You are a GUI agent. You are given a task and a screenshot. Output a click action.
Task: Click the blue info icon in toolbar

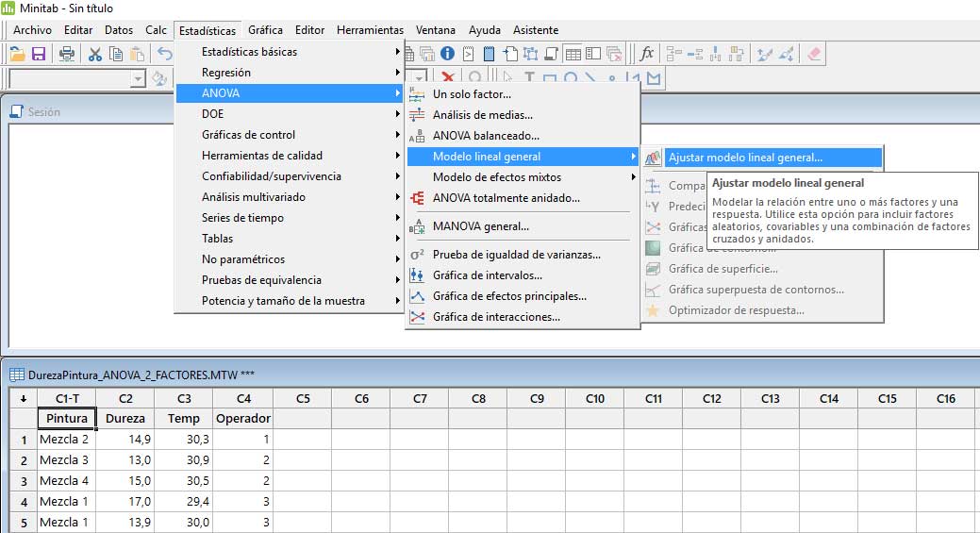(x=447, y=54)
